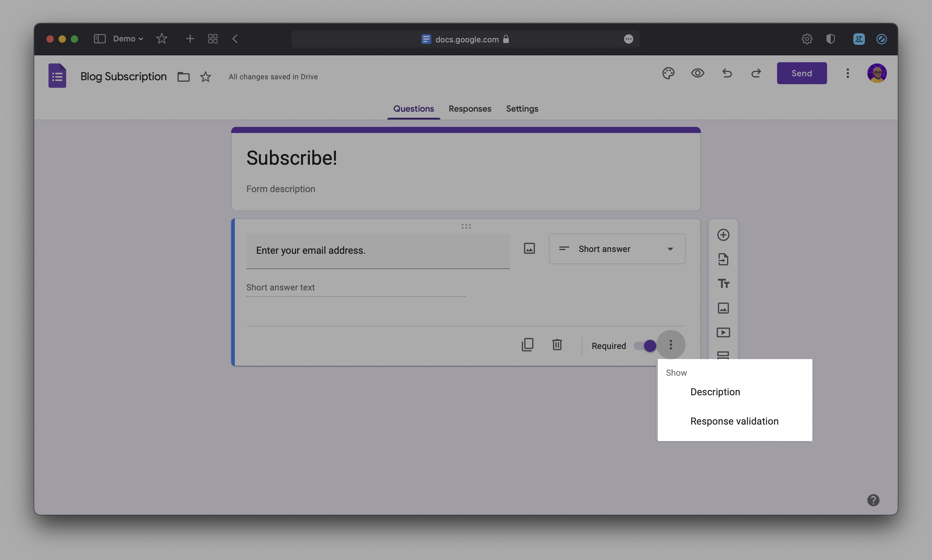
Task: Toggle the Required switch off
Action: 645,346
